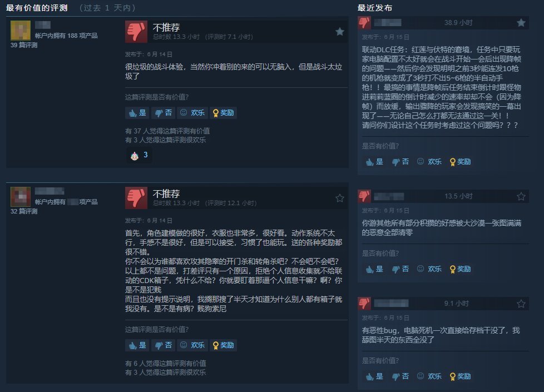The image size is (544, 392).
Task: Open second reviewer's avatar with 32 篇评测
Action: point(21,196)
